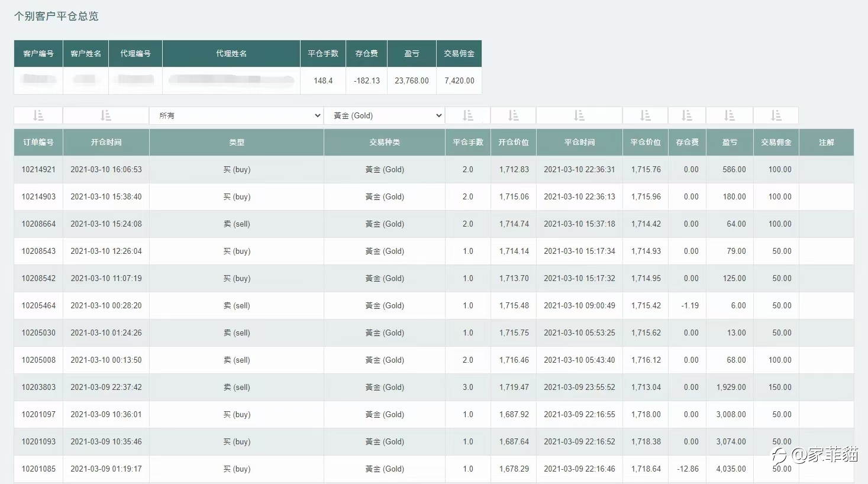Click the 个别客户平仓总览 page title

click(56, 16)
